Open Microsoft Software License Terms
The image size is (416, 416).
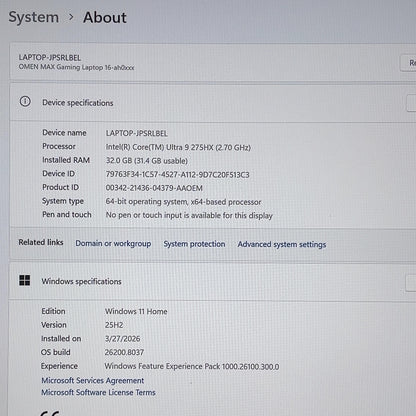pos(98,392)
